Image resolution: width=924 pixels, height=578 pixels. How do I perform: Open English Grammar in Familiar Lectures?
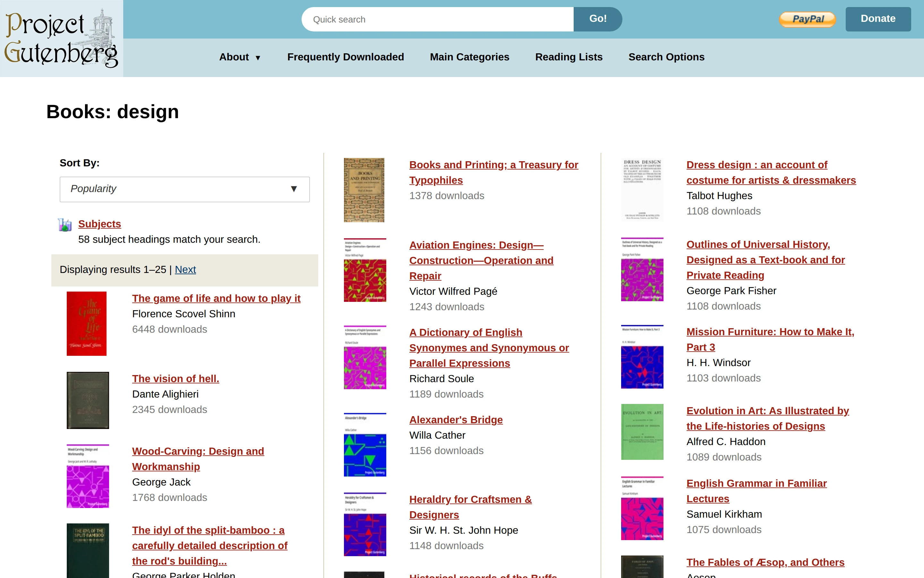pyautogui.click(x=757, y=491)
